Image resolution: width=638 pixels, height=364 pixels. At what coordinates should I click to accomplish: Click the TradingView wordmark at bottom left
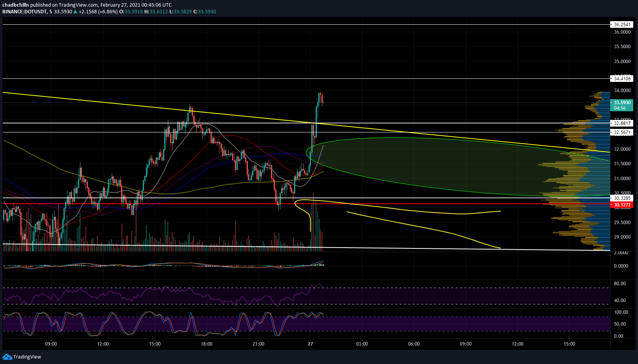[27, 357]
